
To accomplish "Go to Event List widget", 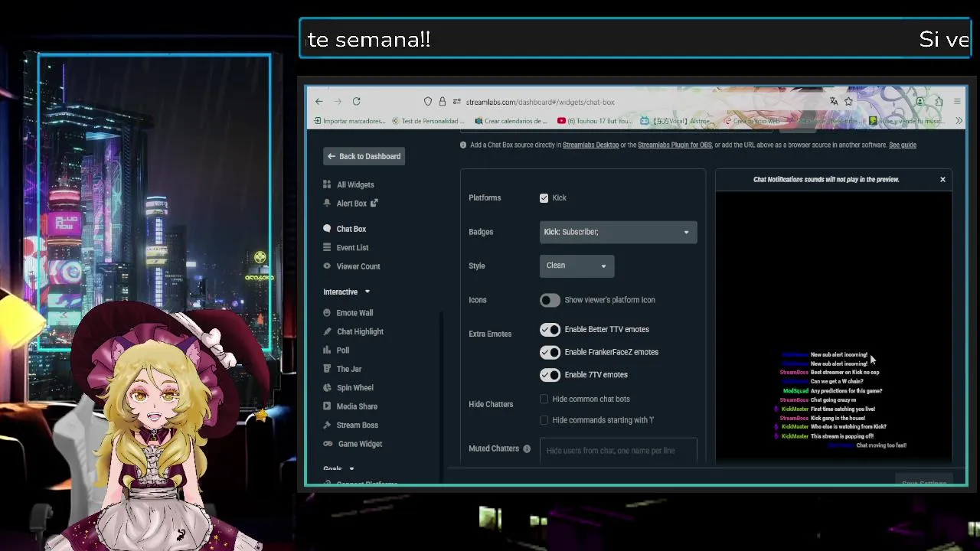I will [352, 248].
